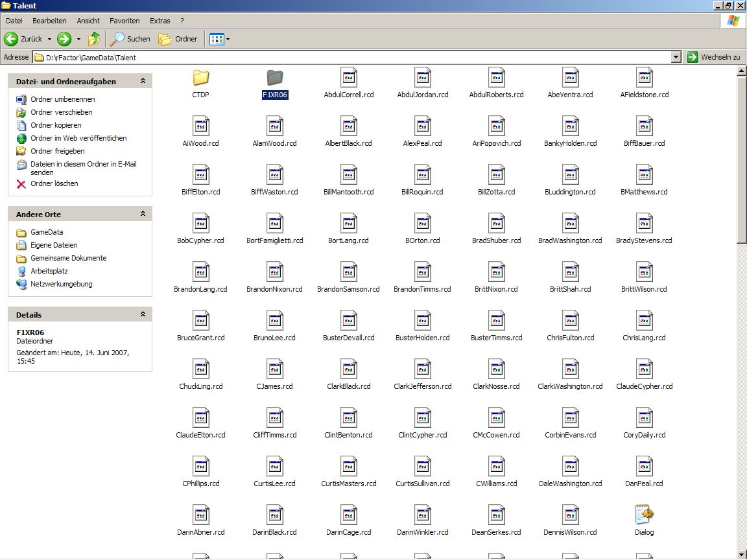Select the ChrisLang.rcd file icon
747x560 pixels.
[x=644, y=320]
